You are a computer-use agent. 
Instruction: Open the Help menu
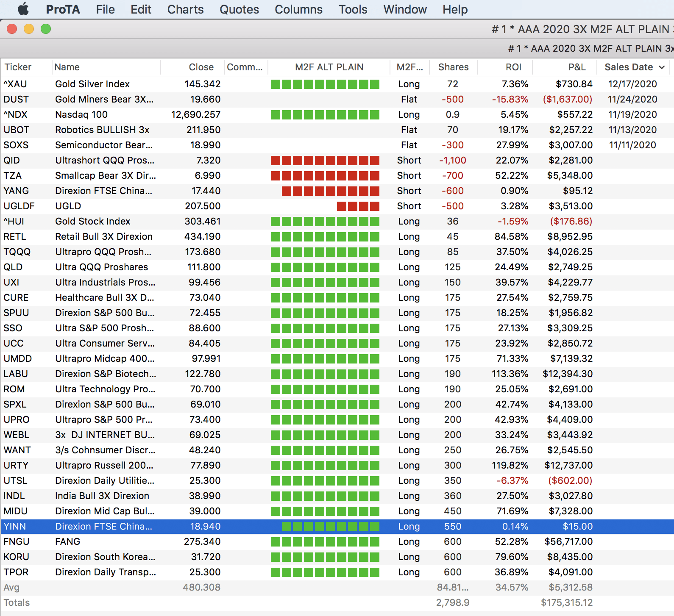(455, 9)
